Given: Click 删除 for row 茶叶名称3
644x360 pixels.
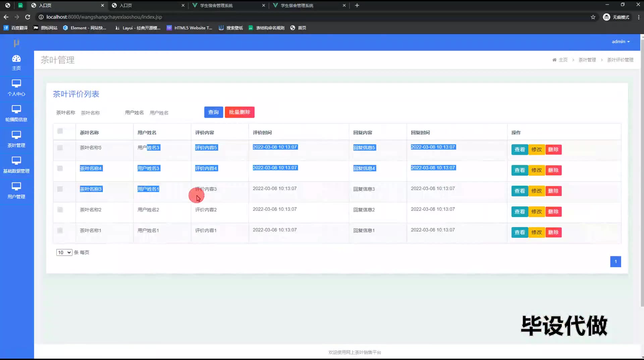Looking at the screenshot, I should (553, 191).
